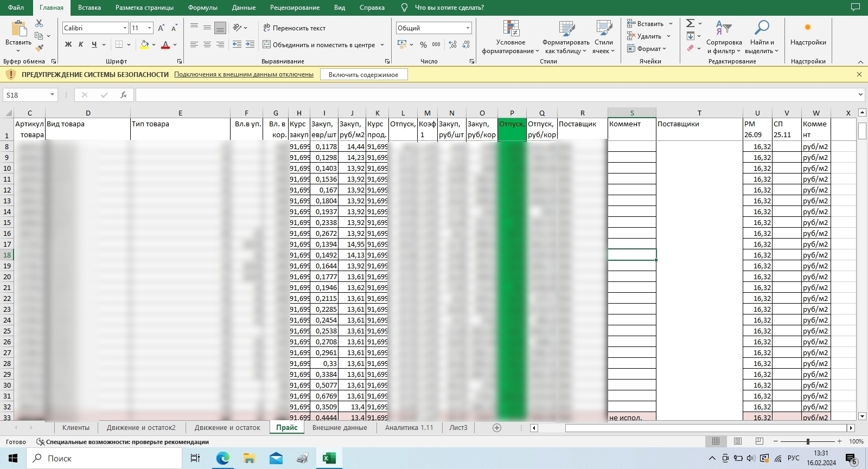Click the AutoSum sigma icon
The image size is (868, 469).
tap(690, 23)
